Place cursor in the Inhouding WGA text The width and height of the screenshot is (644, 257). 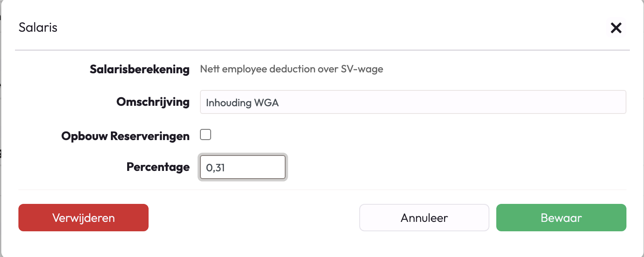point(242,103)
